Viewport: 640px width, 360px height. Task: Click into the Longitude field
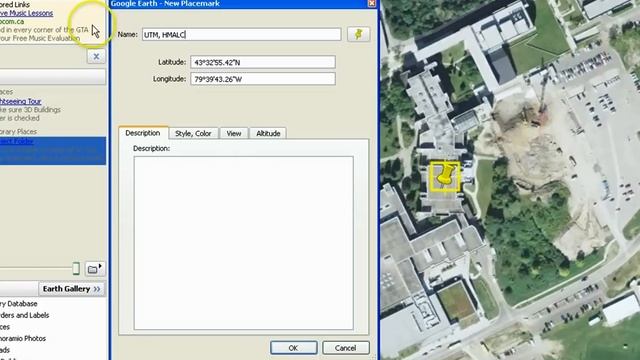pos(263,79)
